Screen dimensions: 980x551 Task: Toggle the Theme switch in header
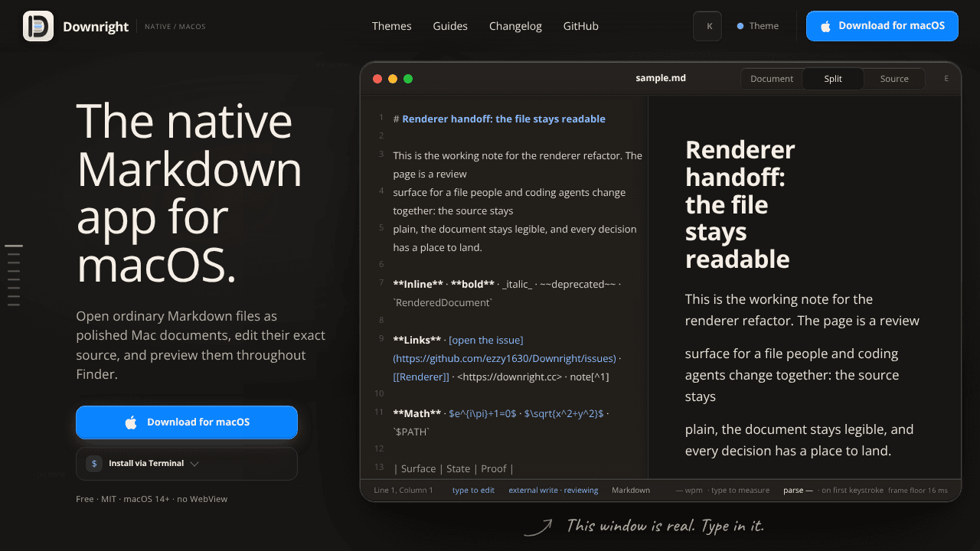click(x=758, y=26)
